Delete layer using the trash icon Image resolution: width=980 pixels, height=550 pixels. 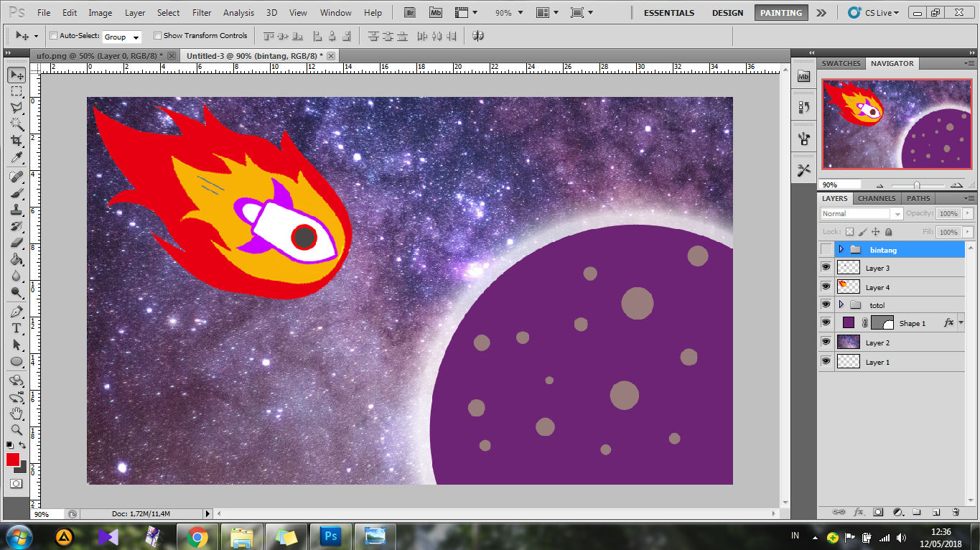[956, 512]
